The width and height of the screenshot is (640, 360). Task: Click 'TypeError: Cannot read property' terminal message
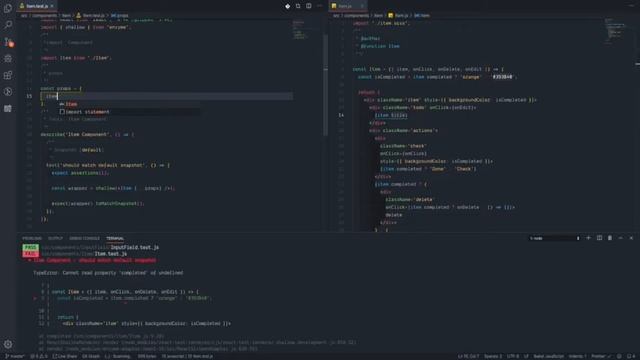(108, 273)
